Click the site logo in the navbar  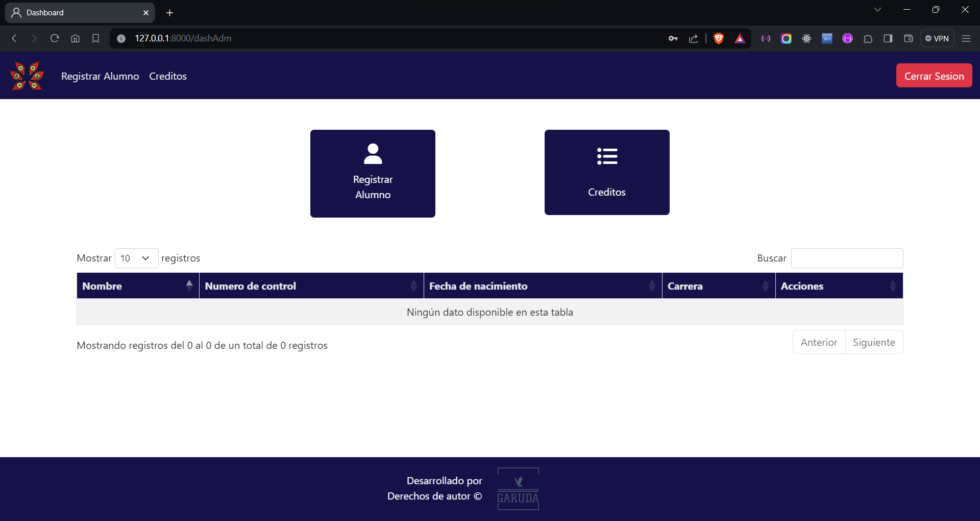coord(27,76)
